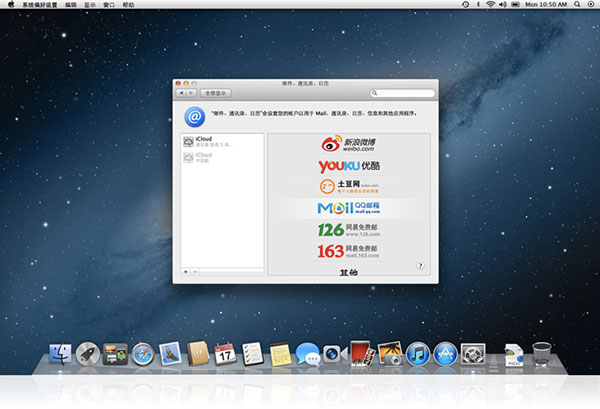Choose QQ Mail account type

(x=349, y=208)
